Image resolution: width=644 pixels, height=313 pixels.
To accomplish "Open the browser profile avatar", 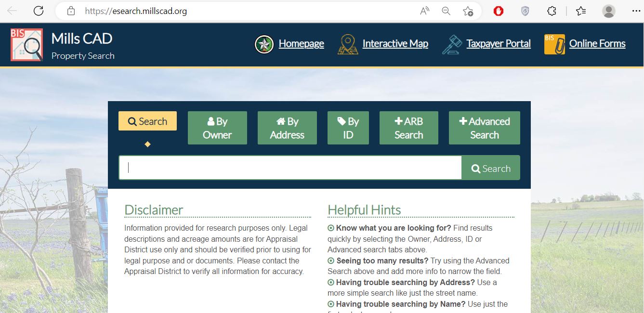I will [x=609, y=11].
